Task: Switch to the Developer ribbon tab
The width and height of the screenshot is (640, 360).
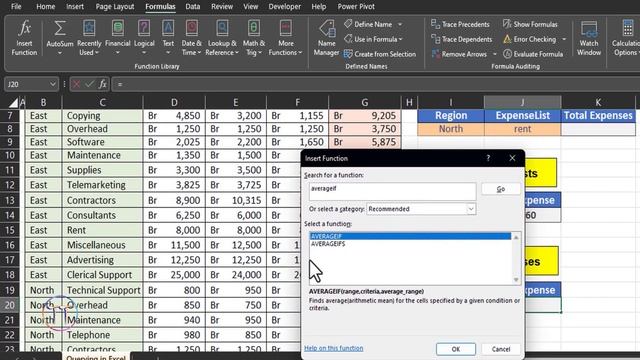Action: [284, 7]
